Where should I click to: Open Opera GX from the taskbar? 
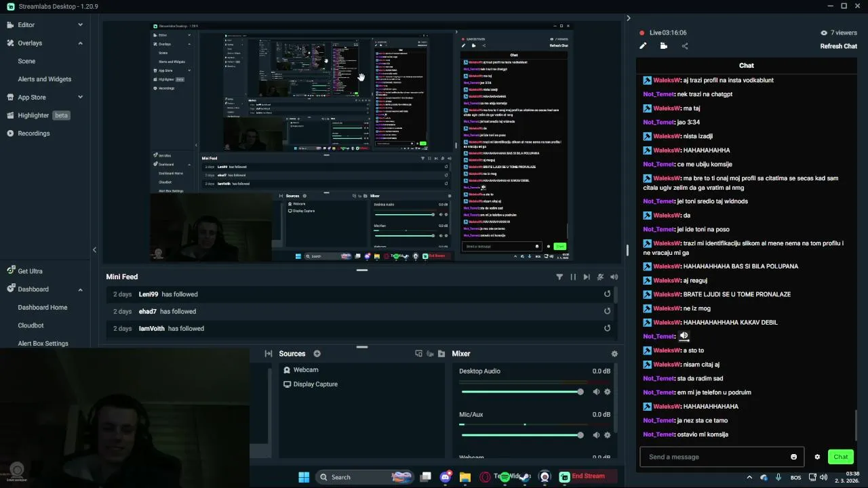pos(485,477)
